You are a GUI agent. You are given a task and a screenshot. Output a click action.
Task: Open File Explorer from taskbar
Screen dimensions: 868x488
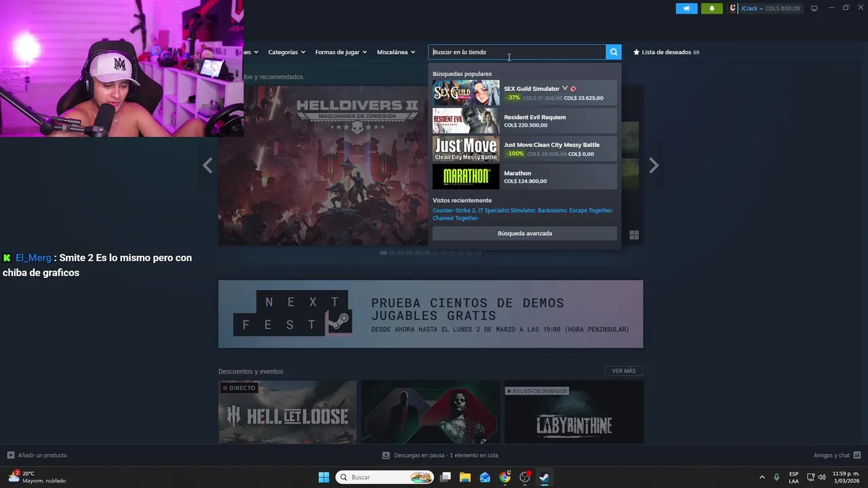coord(465,477)
